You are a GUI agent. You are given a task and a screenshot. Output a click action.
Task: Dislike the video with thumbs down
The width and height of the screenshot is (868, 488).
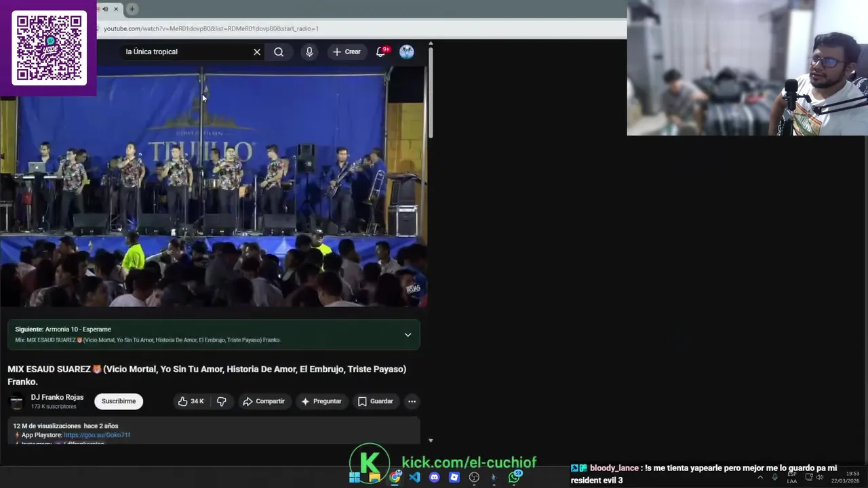pos(221,401)
